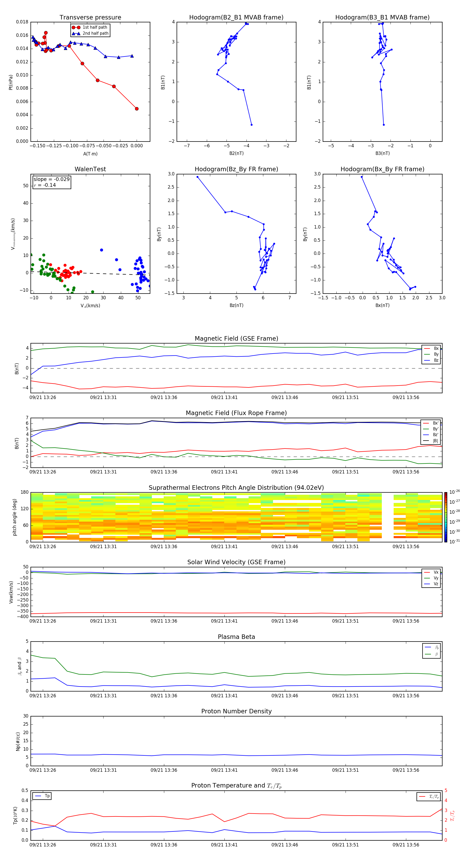The width and height of the screenshot is (473, 868).
Task: Click 'Hodogram(B3_B1 MVAB frame)' title
Action: pyautogui.click(x=382, y=18)
